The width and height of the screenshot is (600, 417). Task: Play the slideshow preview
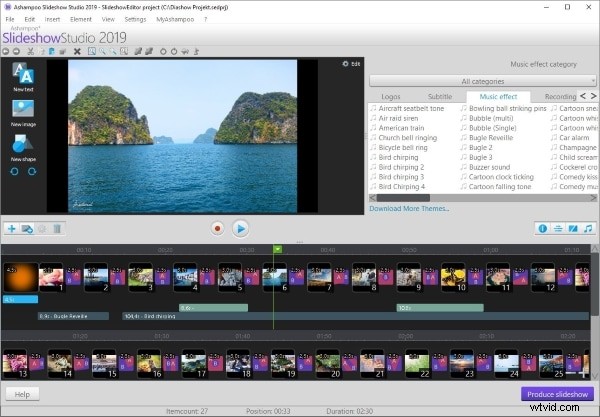(x=240, y=228)
